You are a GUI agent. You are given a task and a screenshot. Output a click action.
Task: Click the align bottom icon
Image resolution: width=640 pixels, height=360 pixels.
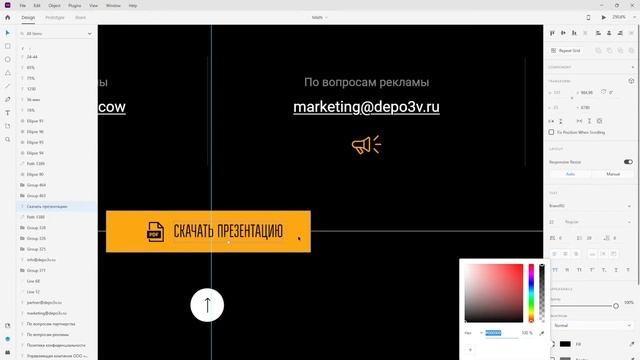574,33
